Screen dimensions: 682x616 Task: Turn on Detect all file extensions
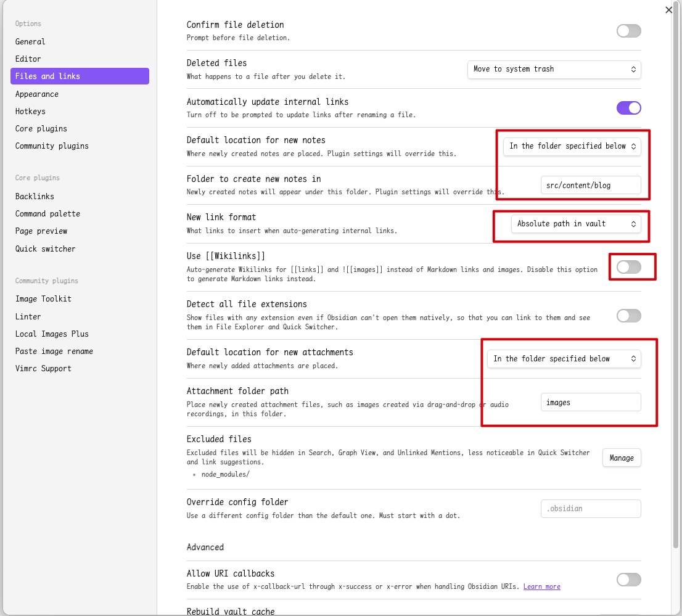tap(628, 316)
